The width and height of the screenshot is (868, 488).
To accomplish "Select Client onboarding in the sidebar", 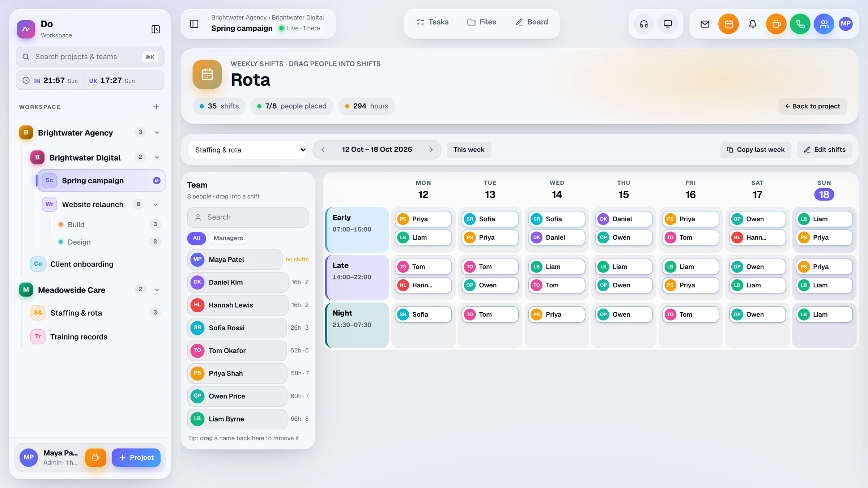I will [96, 264].
